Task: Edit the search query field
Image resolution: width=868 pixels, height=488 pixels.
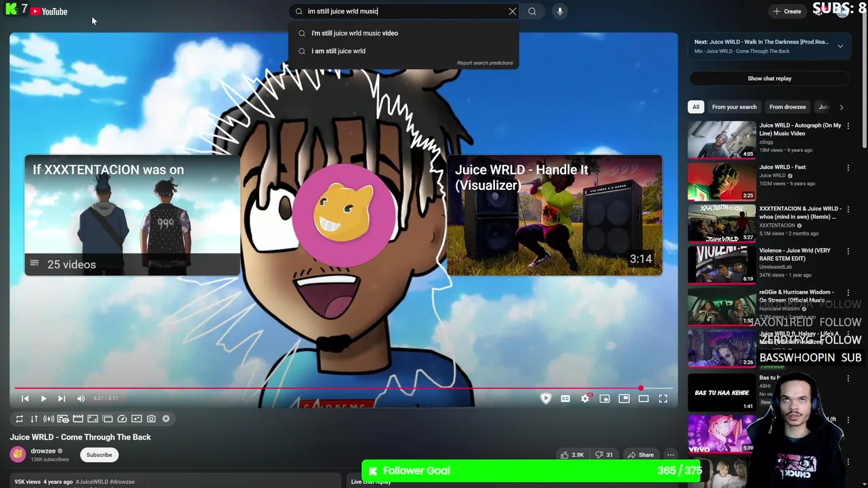Action: coord(406,11)
